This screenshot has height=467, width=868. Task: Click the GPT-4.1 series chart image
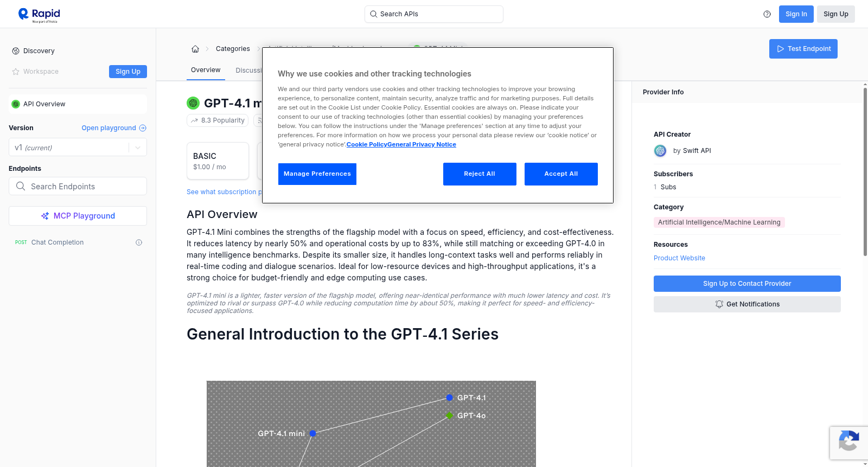(371, 424)
